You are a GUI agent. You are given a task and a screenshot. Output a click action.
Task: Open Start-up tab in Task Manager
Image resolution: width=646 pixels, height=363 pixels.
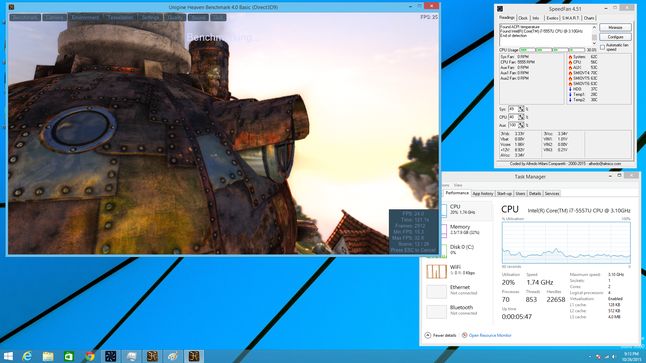tap(504, 193)
